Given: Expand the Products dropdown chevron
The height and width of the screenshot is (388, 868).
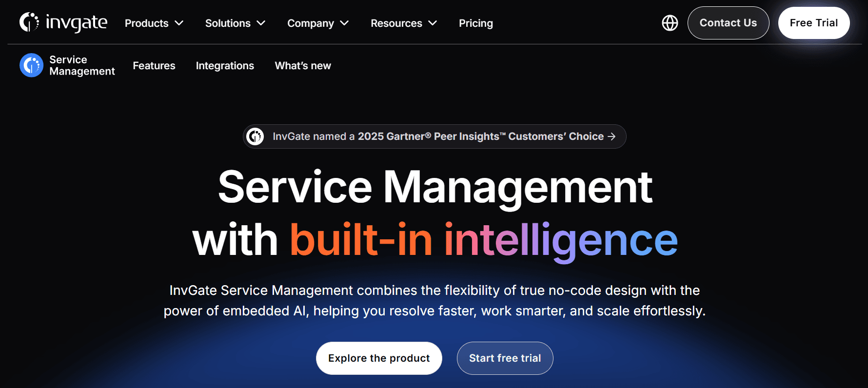Looking at the screenshot, I should [x=179, y=23].
